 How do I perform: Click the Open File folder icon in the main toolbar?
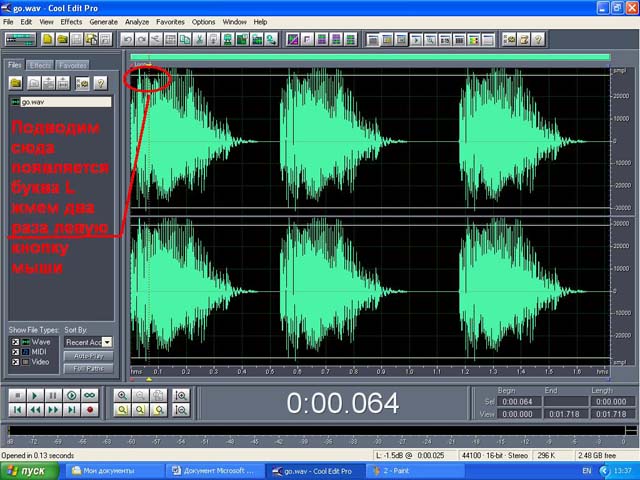tap(62, 39)
